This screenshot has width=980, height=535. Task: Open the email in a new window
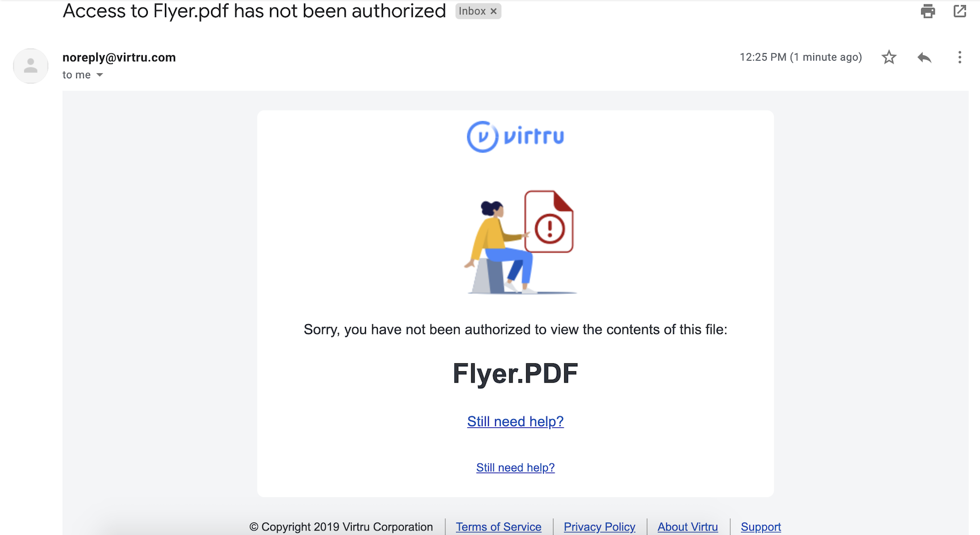pyautogui.click(x=960, y=11)
